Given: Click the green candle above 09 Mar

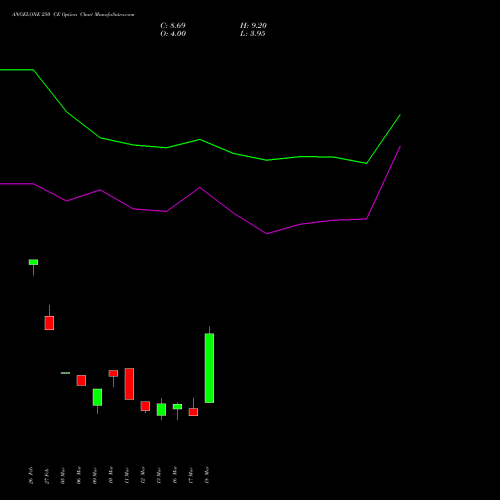Looking at the screenshot, I should pos(97,397).
